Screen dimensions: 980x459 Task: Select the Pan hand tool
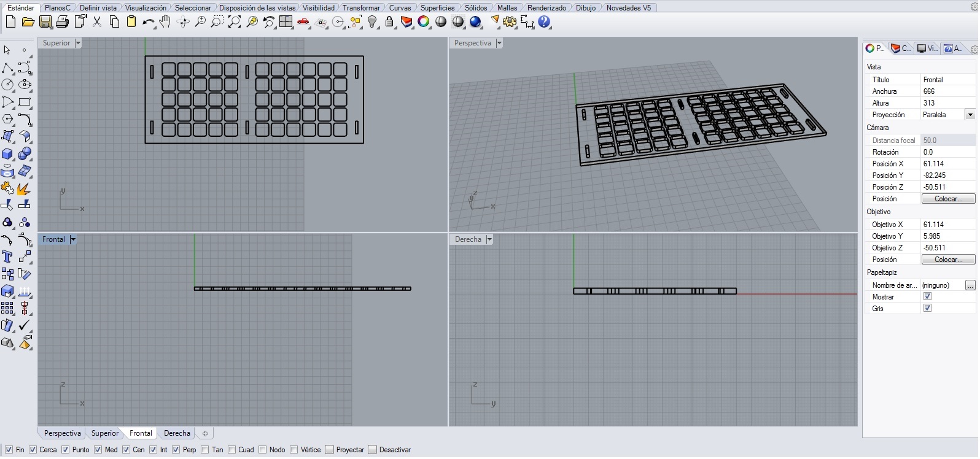165,22
